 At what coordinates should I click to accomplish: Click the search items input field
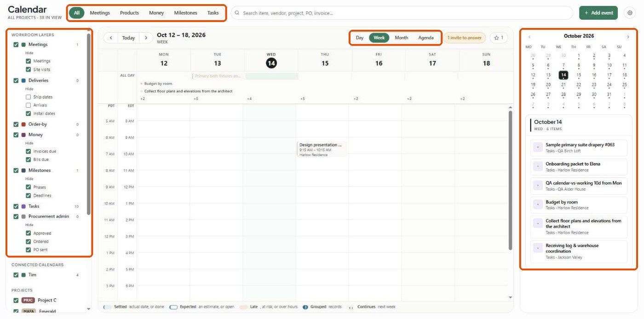(x=402, y=13)
